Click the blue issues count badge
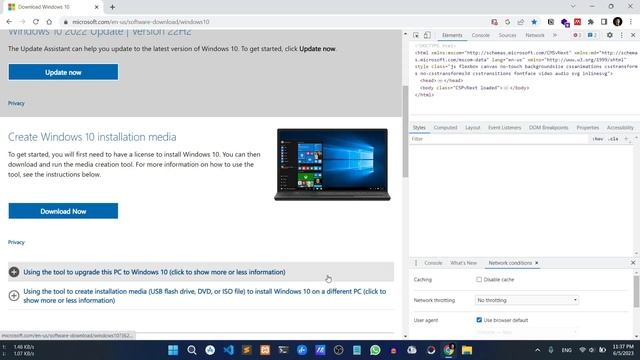The width and height of the screenshot is (640, 360). pos(592,35)
